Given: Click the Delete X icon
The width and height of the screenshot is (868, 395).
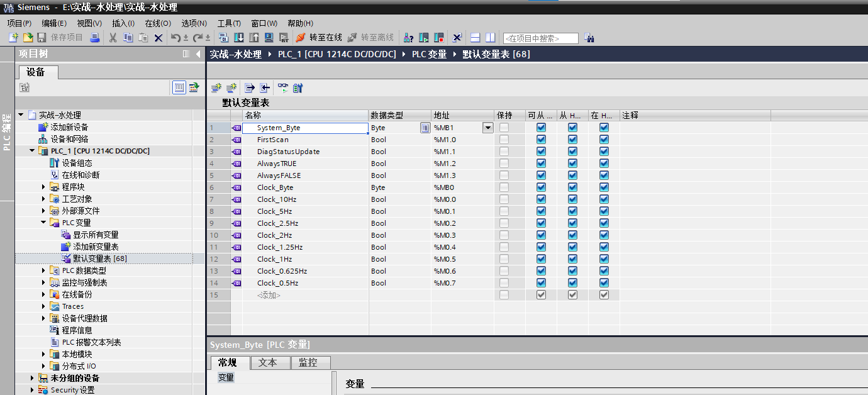Looking at the screenshot, I should pyautogui.click(x=159, y=38).
